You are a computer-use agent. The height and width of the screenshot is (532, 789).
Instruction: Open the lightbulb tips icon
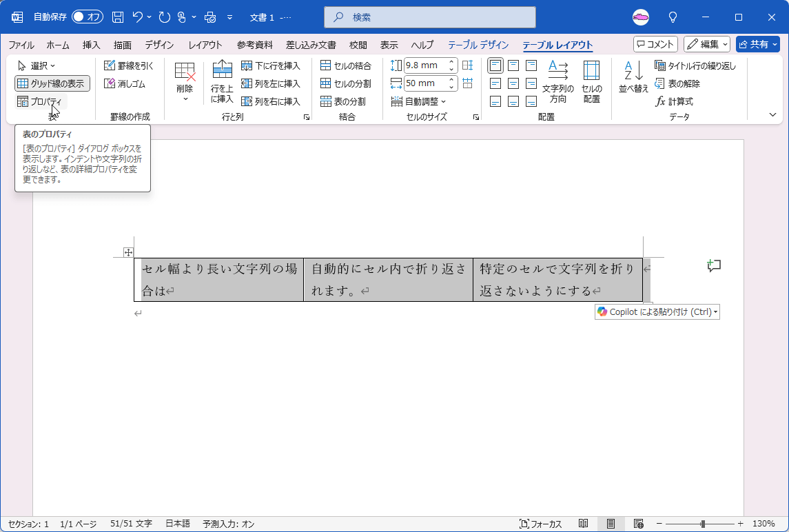click(673, 17)
